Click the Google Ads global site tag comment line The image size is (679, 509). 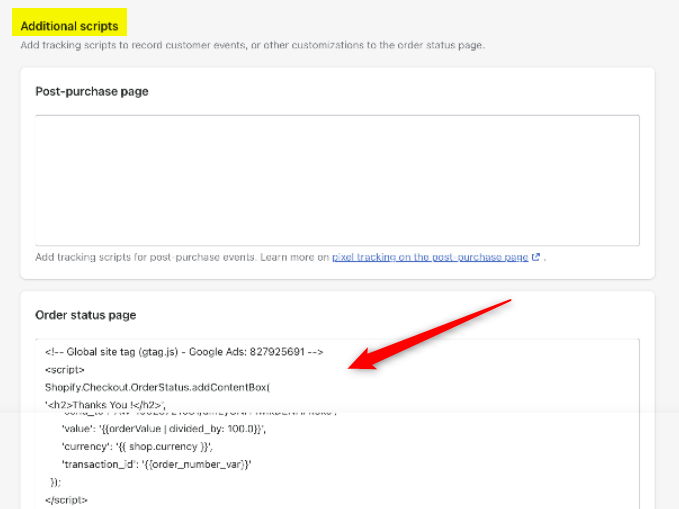click(x=183, y=352)
